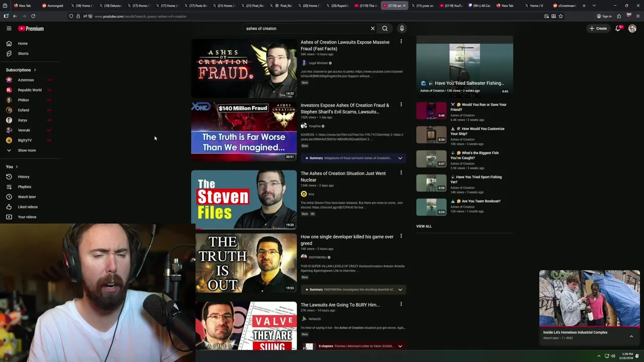Switch to the r/Livestream browser tab
Screen dimensions: 644x362
[x=565, y=6]
